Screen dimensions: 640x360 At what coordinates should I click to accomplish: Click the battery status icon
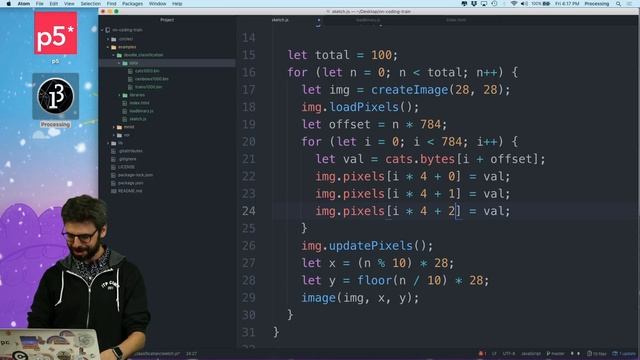click(546, 4)
